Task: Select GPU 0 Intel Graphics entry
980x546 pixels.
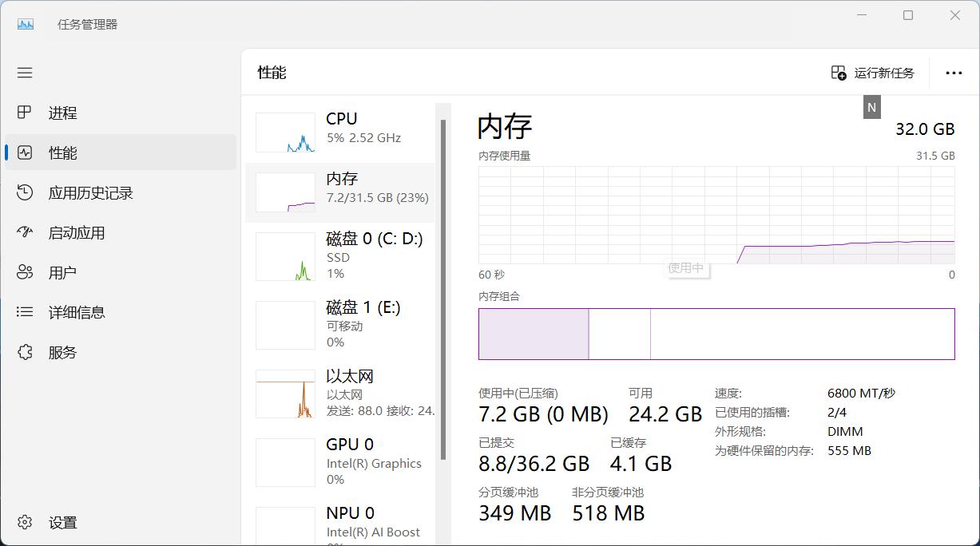Action: coord(373,461)
